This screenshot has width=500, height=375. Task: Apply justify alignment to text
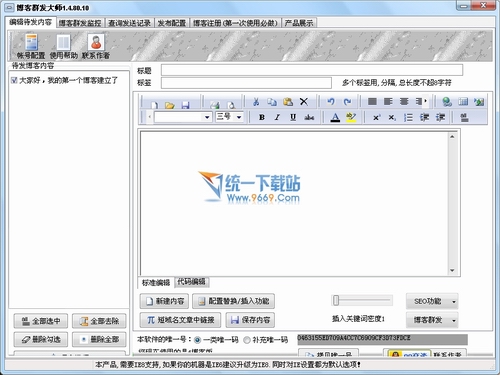pos(372,101)
